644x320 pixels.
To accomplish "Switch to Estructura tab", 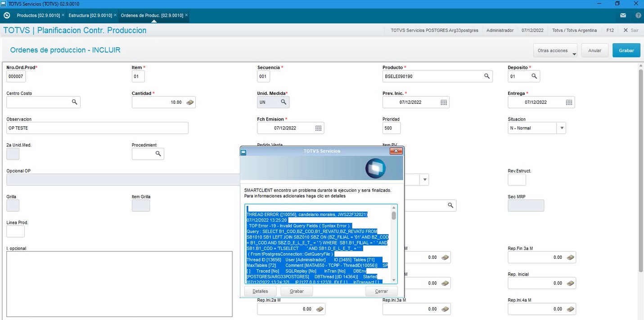I will (x=90, y=15).
